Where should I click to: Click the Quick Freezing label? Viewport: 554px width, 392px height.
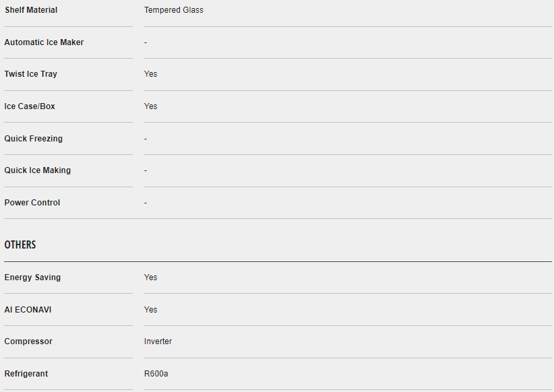coord(34,139)
